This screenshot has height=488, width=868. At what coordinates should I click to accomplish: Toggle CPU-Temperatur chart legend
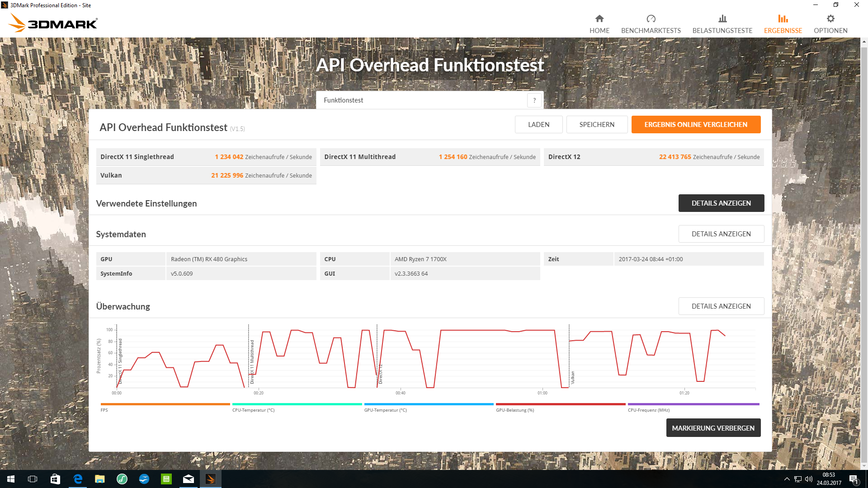pos(297,404)
